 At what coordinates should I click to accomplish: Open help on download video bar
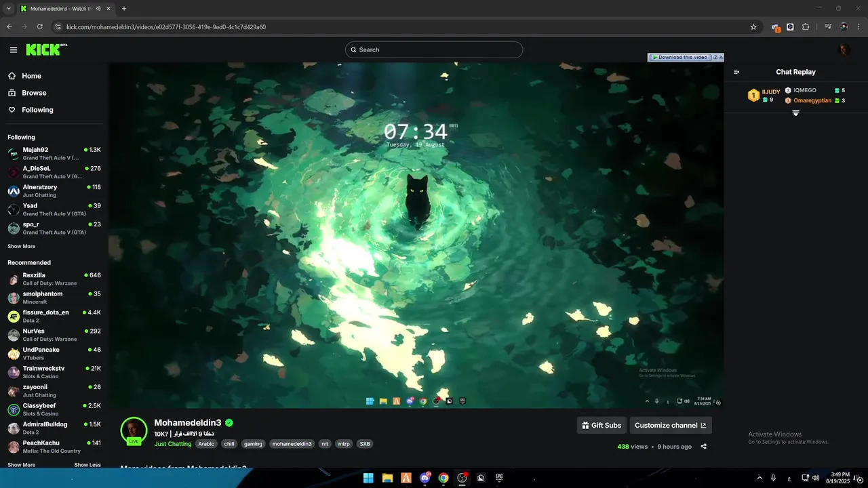pos(715,58)
